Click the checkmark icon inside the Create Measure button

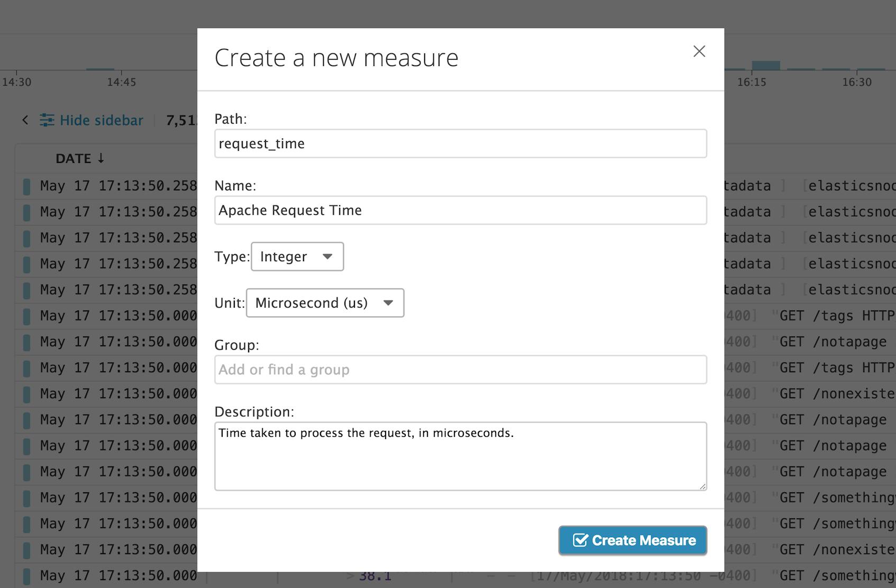coord(580,540)
